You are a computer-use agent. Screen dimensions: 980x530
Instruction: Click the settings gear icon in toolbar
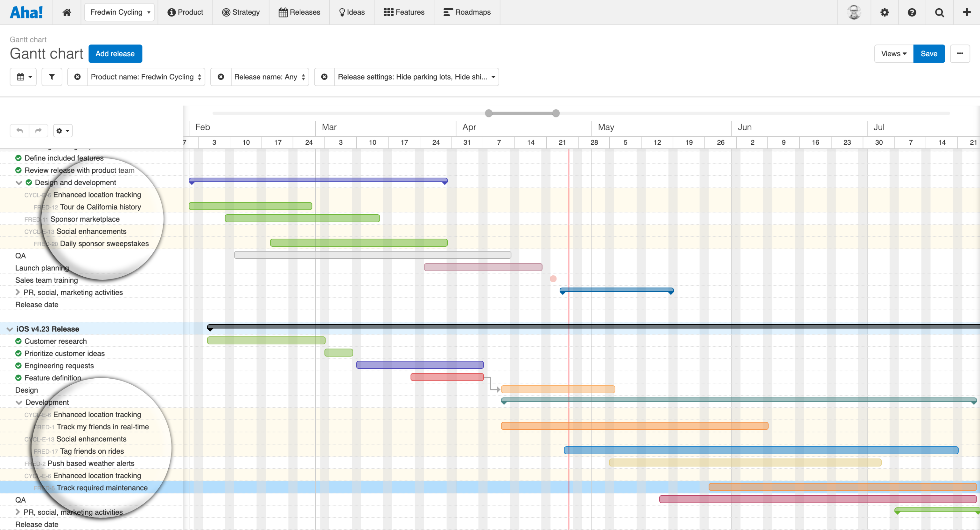click(885, 12)
